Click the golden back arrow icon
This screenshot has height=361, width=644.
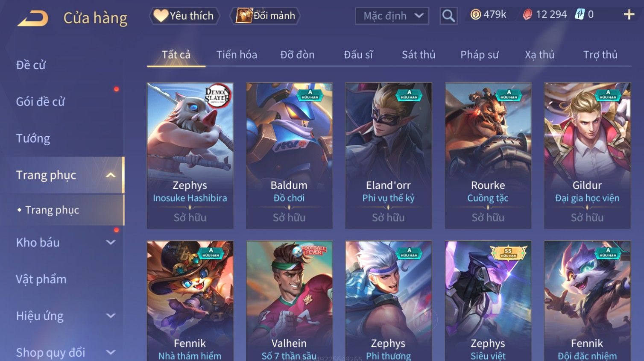pyautogui.click(x=32, y=18)
